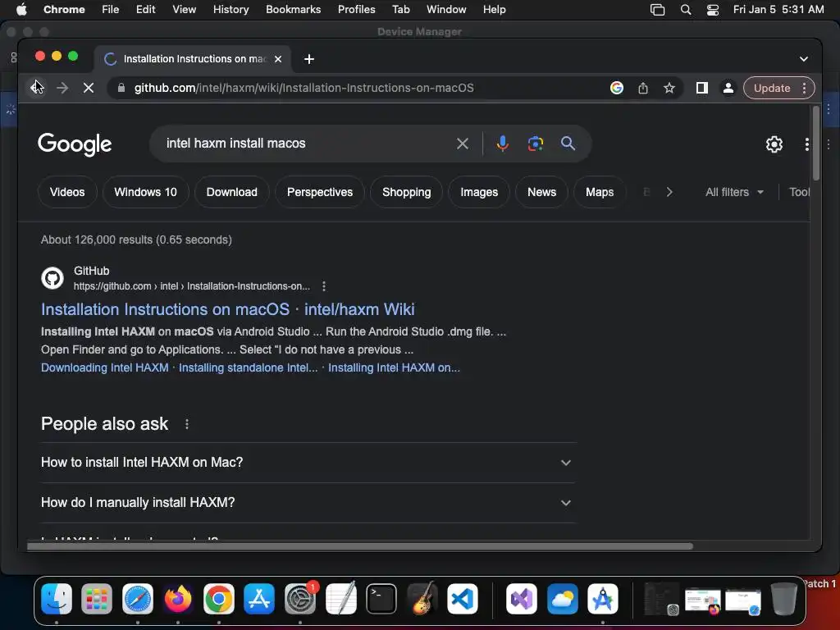This screenshot has height=630, width=840.
Task: Open the Bookmarks menu
Action: (293, 10)
